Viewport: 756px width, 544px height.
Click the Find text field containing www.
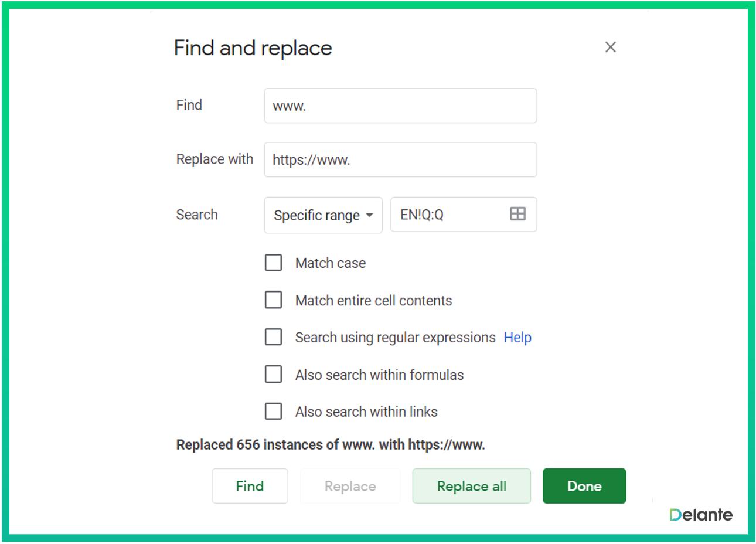click(400, 106)
